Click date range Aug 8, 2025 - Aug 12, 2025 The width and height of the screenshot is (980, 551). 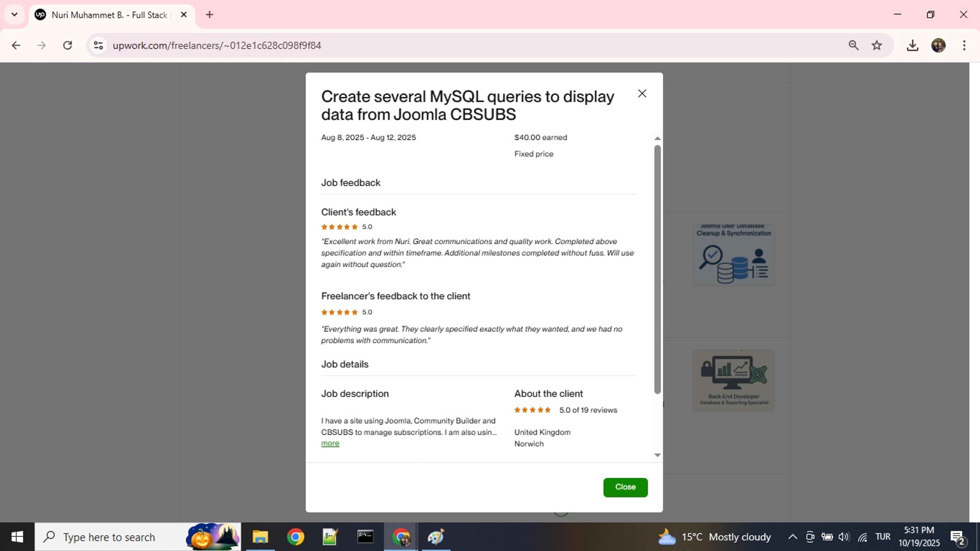[x=368, y=137]
